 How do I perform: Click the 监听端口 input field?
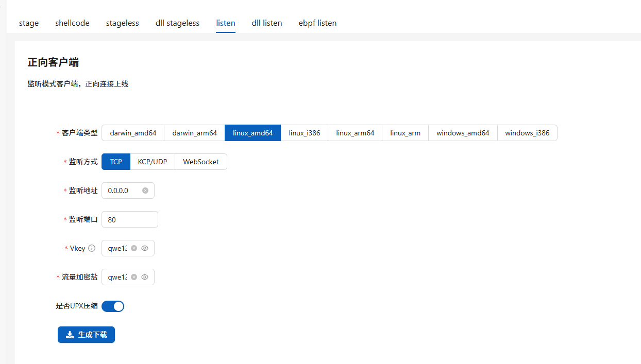click(129, 219)
